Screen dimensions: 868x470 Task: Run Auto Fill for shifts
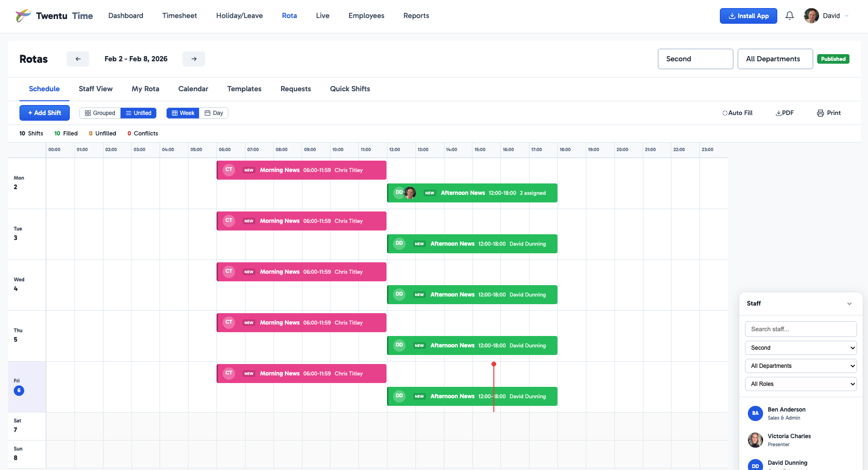tap(737, 113)
